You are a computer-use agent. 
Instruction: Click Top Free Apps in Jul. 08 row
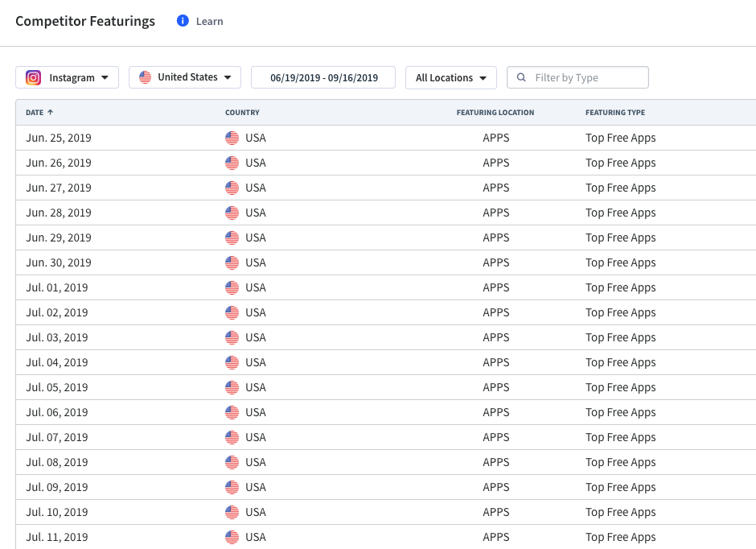(621, 462)
